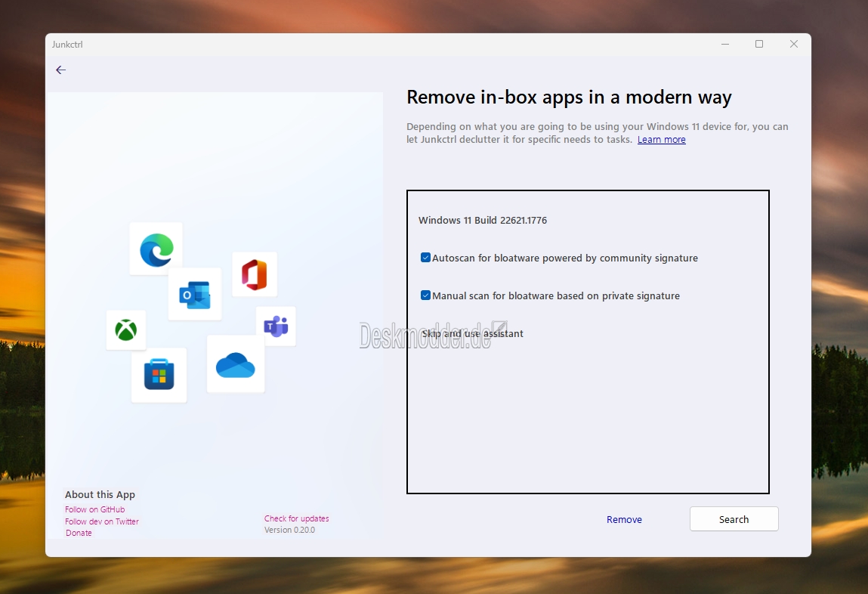Open the Learn more link
The width and height of the screenshot is (868, 594).
coord(662,140)
